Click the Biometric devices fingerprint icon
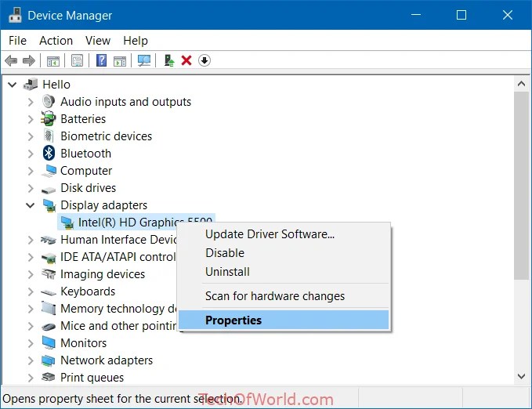 coord(49,136)
